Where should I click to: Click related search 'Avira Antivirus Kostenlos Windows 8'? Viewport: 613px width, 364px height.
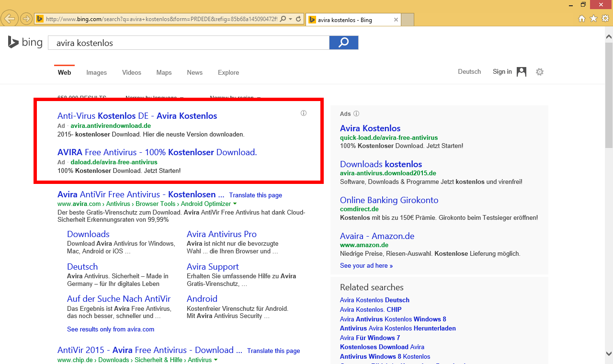click(393, 319)
